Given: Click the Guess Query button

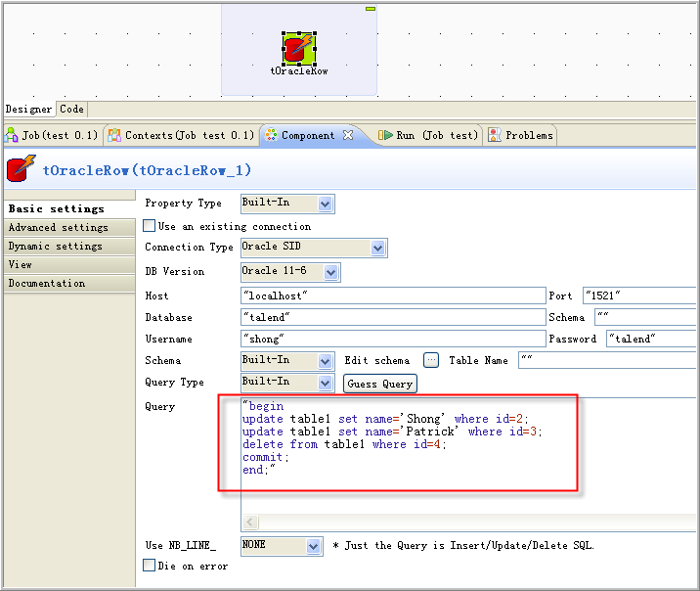Looking at the screenshot, I should [x=380, y=384].
